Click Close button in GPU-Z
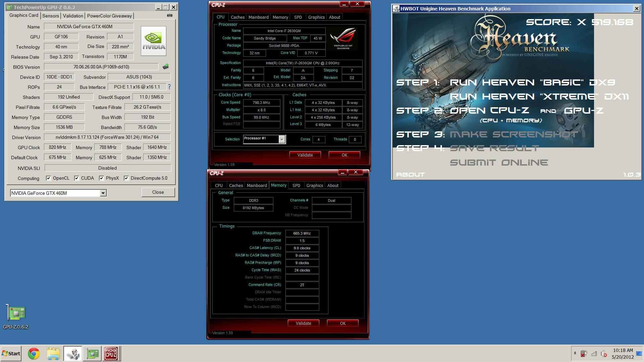 (x=158, y=192)
